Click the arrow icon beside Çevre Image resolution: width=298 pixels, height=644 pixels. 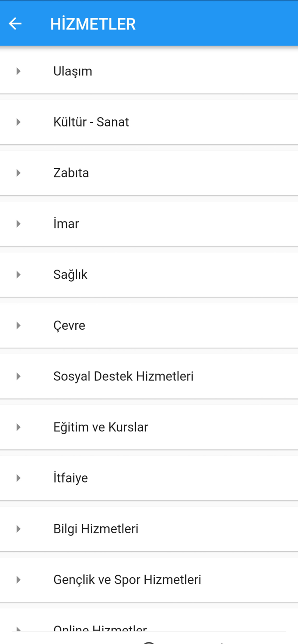click(18, 325)
